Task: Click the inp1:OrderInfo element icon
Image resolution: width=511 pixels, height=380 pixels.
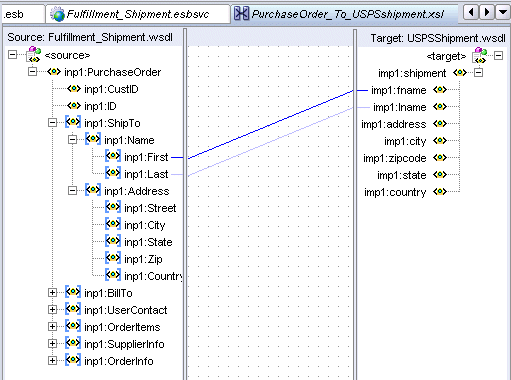Action: [x=73, y=360]
